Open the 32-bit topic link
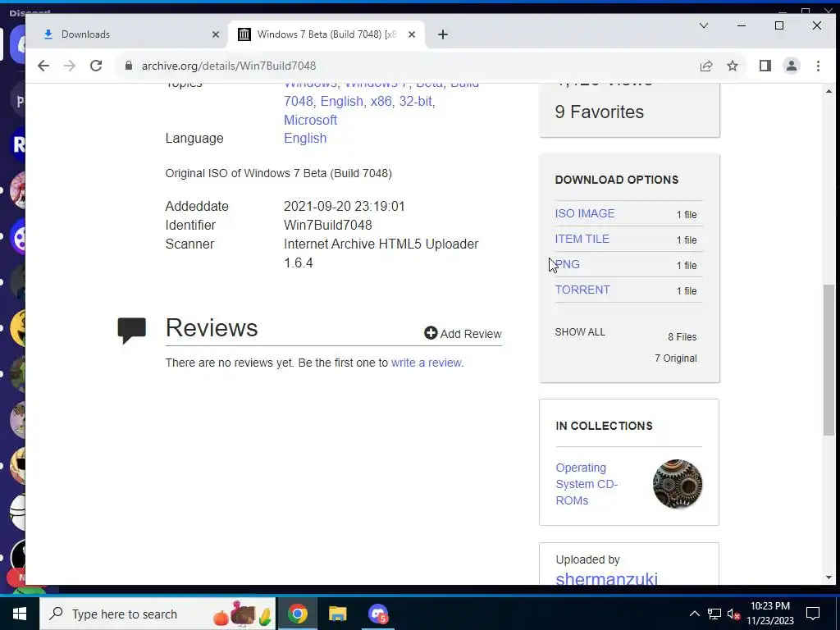Screen dimensions: 840x630 [x=417, y=101]
